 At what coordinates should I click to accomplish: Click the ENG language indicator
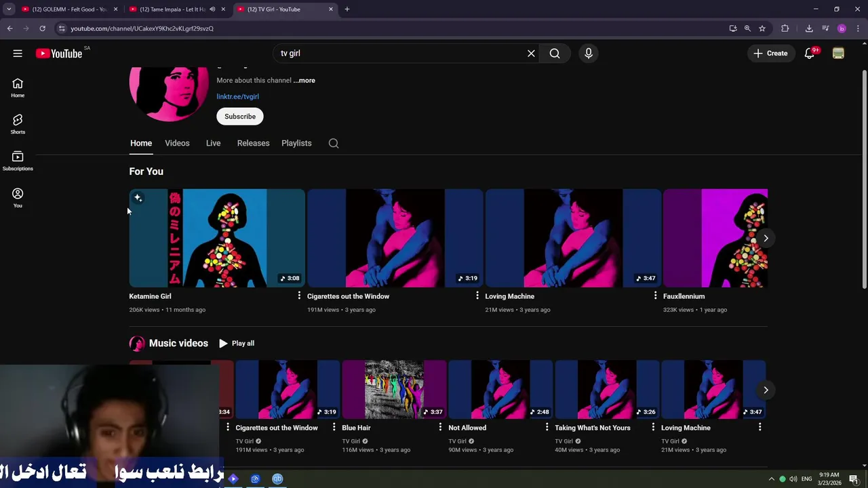coord(807,479)
